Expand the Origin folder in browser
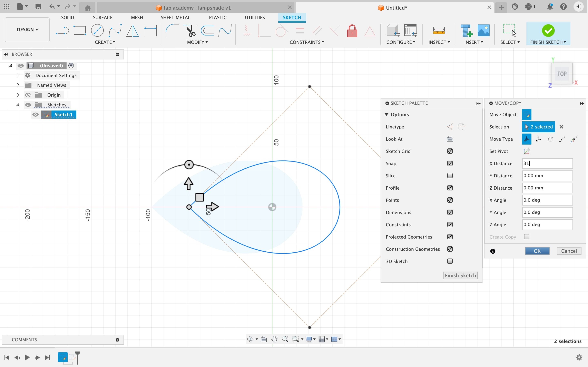This screenshot has height=367, width=588. [x=18, y=95]
